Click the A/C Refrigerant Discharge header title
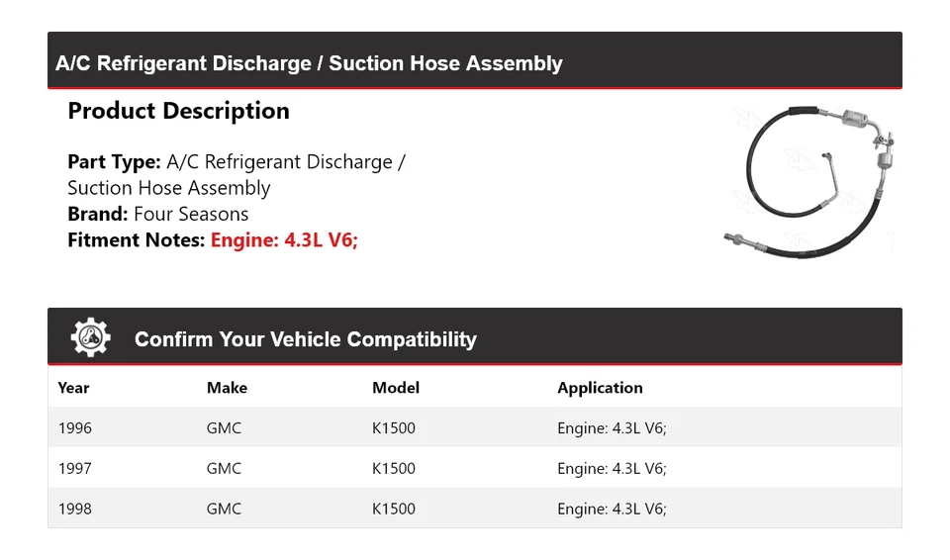950x560 pixels. point(309,63)
